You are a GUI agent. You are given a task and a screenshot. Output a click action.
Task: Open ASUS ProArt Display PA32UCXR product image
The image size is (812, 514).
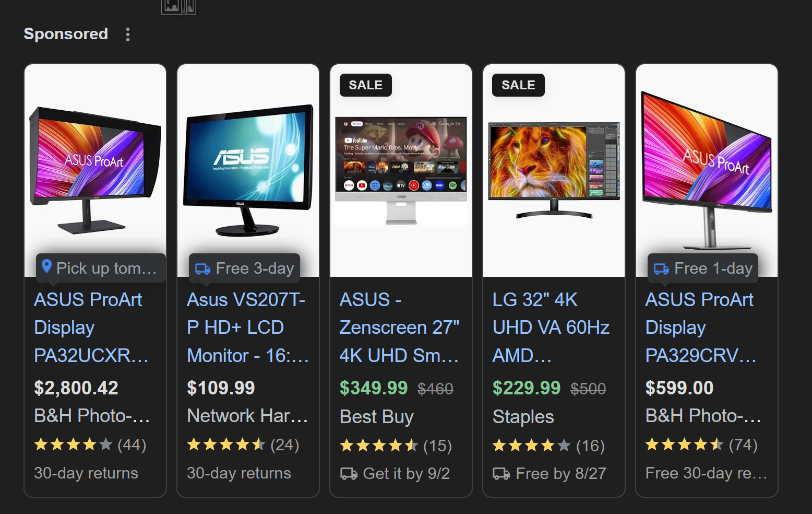(x=95, y=170)
